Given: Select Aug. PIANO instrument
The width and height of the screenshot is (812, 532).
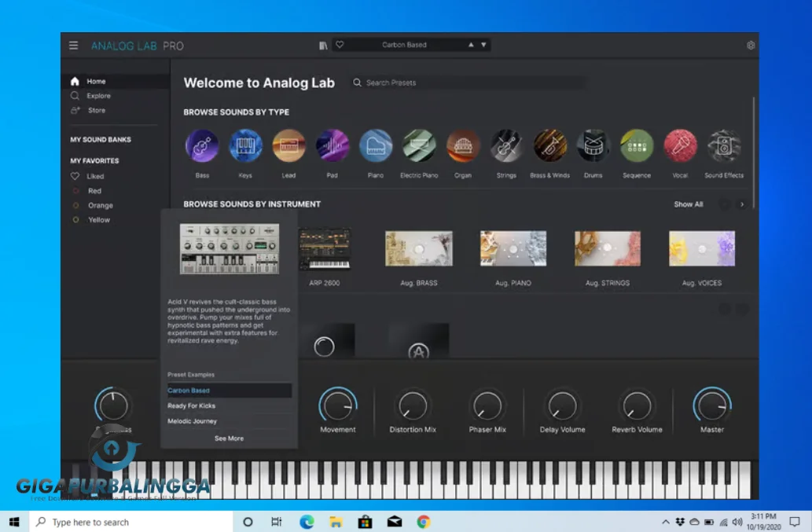Looking at the screenshot, I should 513,249.
